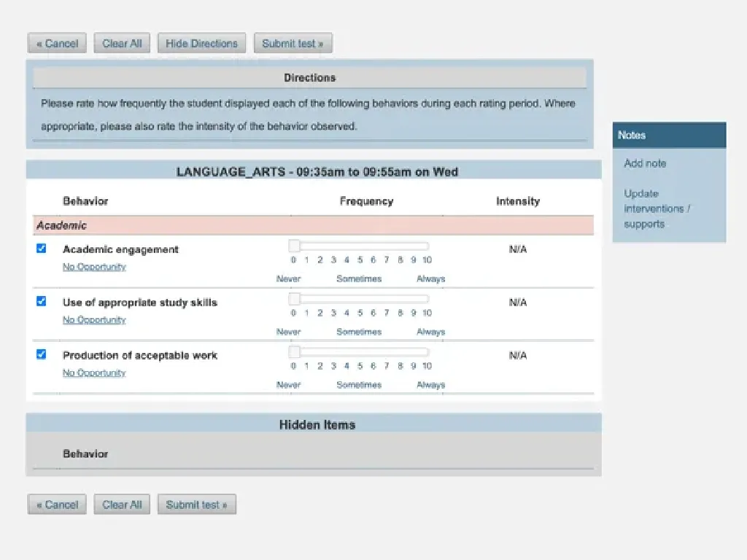Click Academic engagement frequency slider handle

(x=294, y=246)
